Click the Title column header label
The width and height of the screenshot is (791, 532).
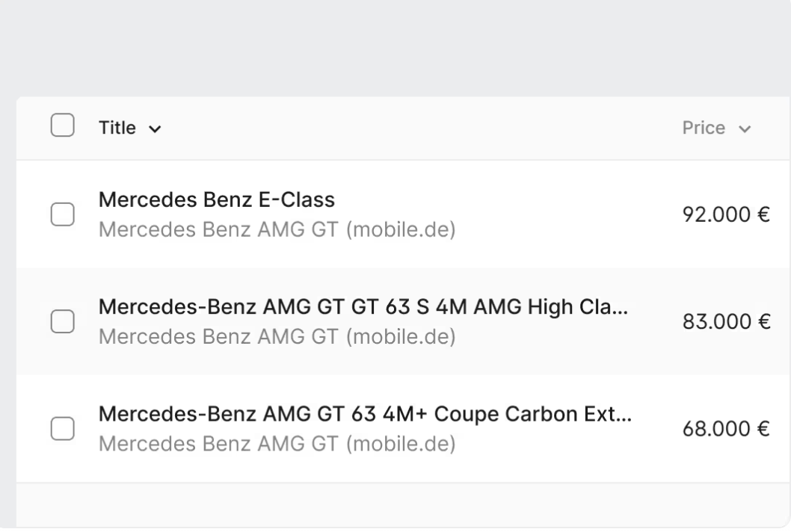pos(117,128)
